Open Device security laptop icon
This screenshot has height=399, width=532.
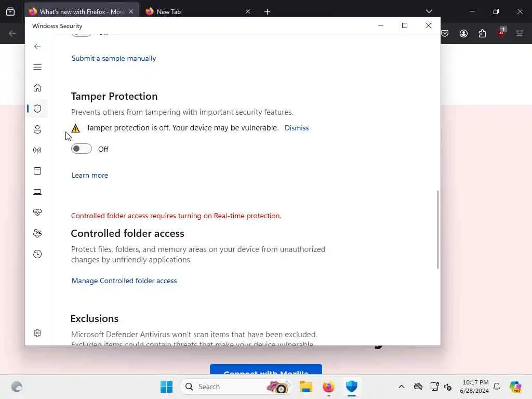(x=37, y=192)
